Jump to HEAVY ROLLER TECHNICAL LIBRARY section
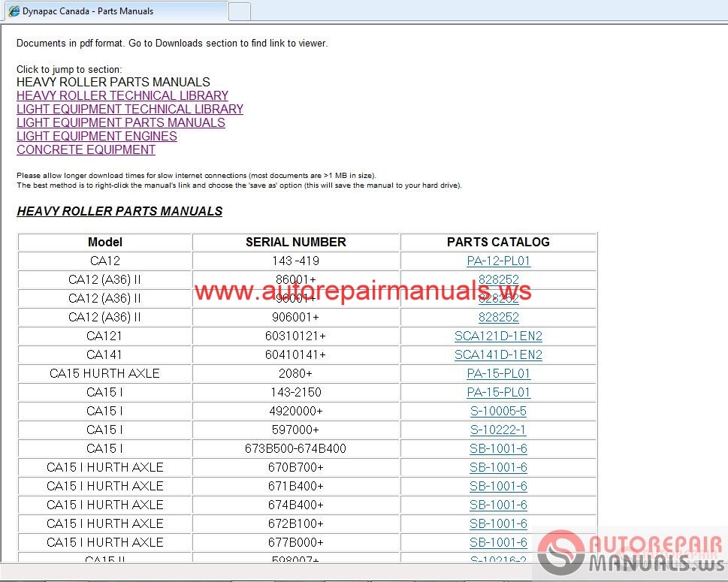Viewport: 728px width, 582px height. (x=122, y=95)
